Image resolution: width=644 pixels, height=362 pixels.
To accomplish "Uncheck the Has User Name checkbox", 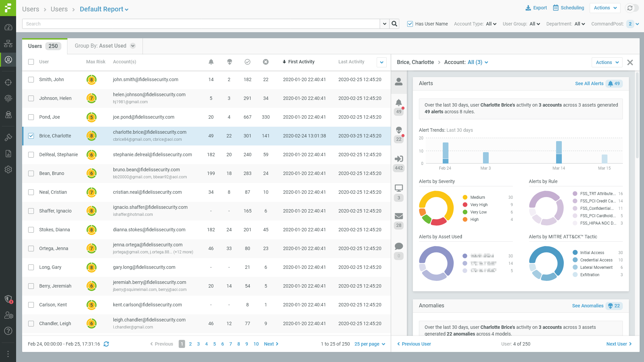I will pos(410,24).
